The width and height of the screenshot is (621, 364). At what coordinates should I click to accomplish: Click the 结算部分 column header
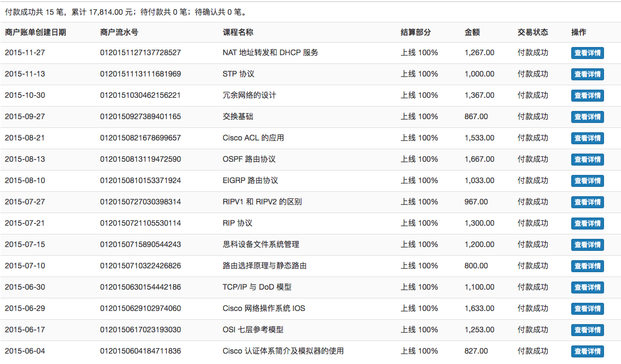[416, 32]
